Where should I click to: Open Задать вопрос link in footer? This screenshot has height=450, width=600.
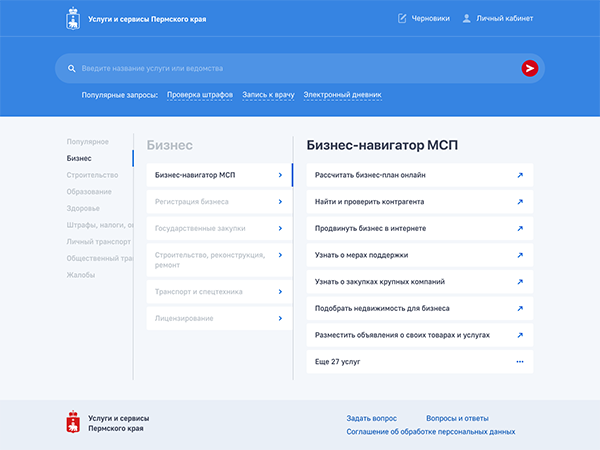(371, 417)
